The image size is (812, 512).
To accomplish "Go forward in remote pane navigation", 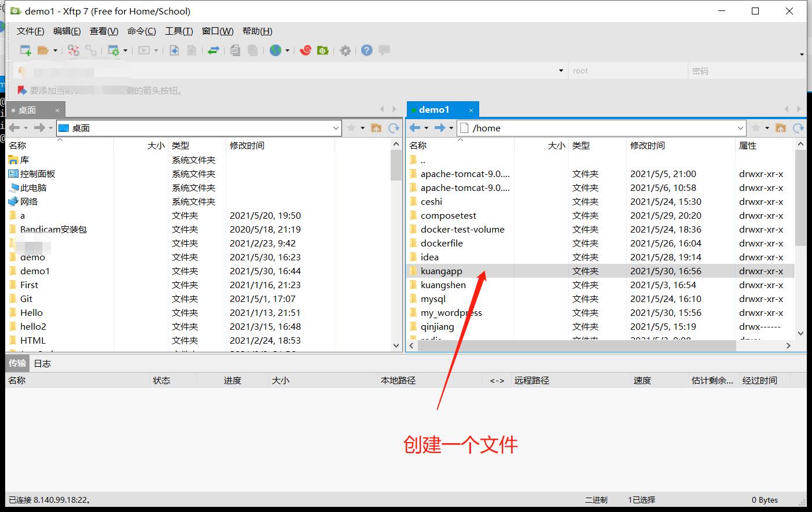I will tap(440, 128).
